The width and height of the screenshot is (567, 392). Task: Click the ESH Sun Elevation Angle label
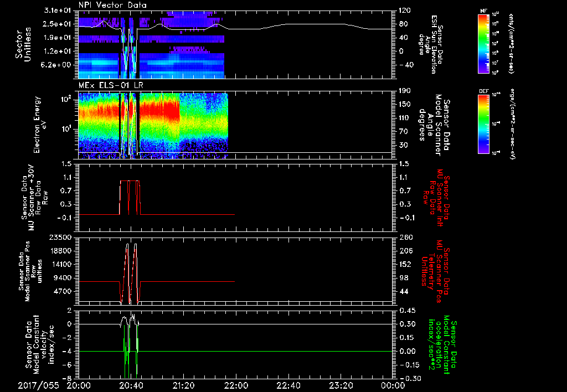430,44
